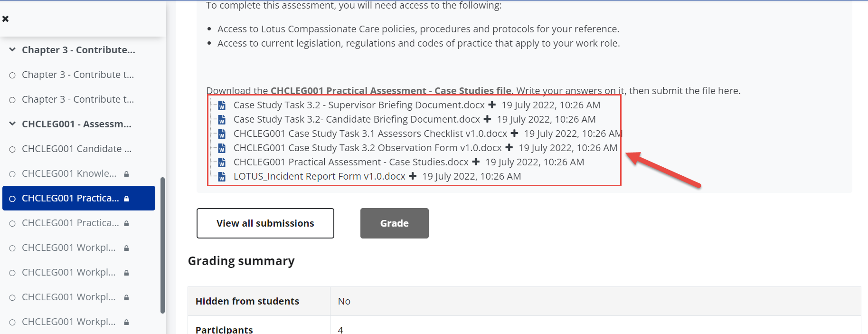868x334 pixels.
Task: Click View all submissions button
Action: click(x=265, y=223)
